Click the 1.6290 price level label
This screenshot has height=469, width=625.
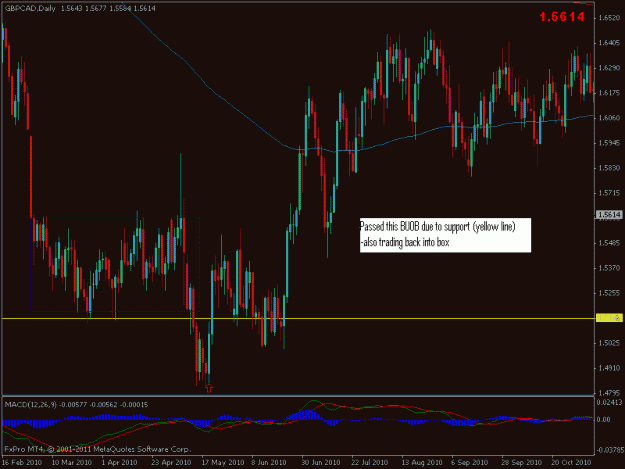click(609, 68)
